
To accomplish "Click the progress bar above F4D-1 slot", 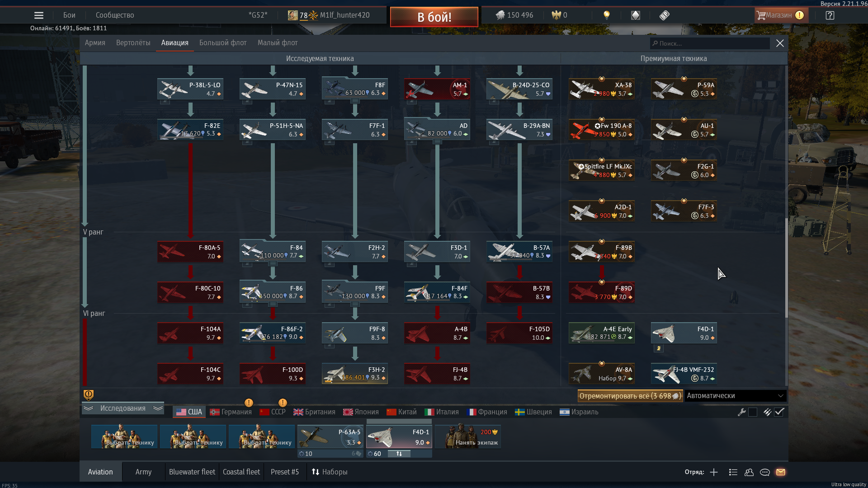I will coord(399,421).
